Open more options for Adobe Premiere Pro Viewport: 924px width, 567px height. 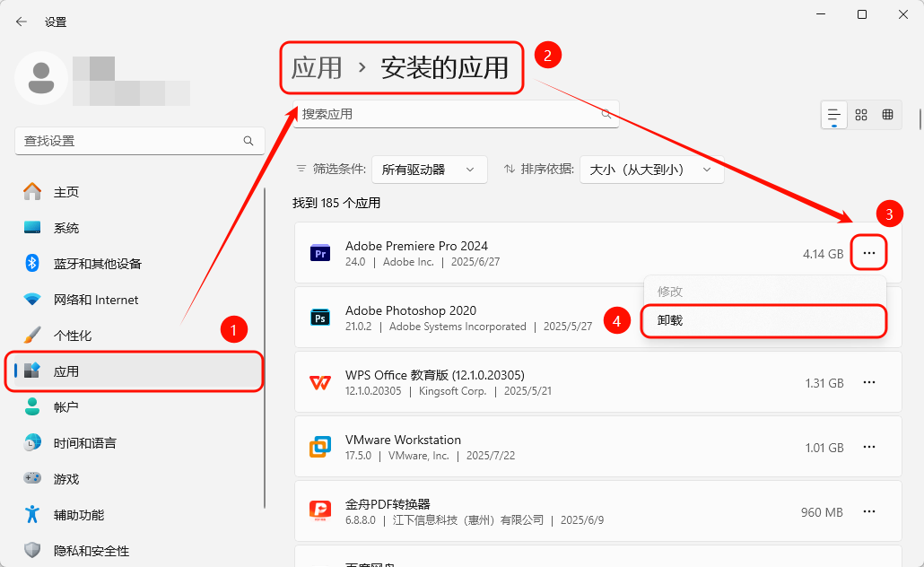coord(869,253)
